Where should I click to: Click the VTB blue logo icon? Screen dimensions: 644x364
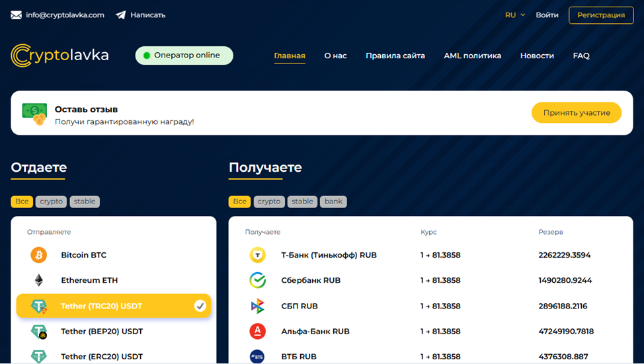[x=257, y=356]
